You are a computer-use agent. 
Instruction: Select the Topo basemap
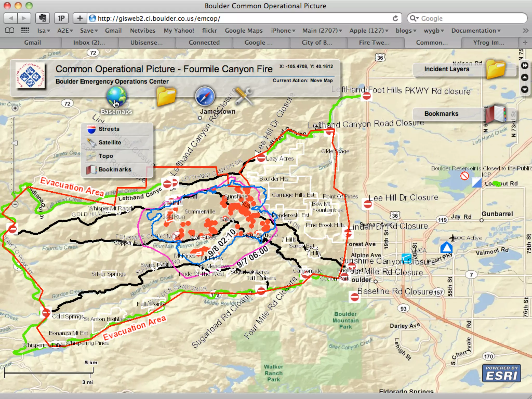(x=106, y=156)
